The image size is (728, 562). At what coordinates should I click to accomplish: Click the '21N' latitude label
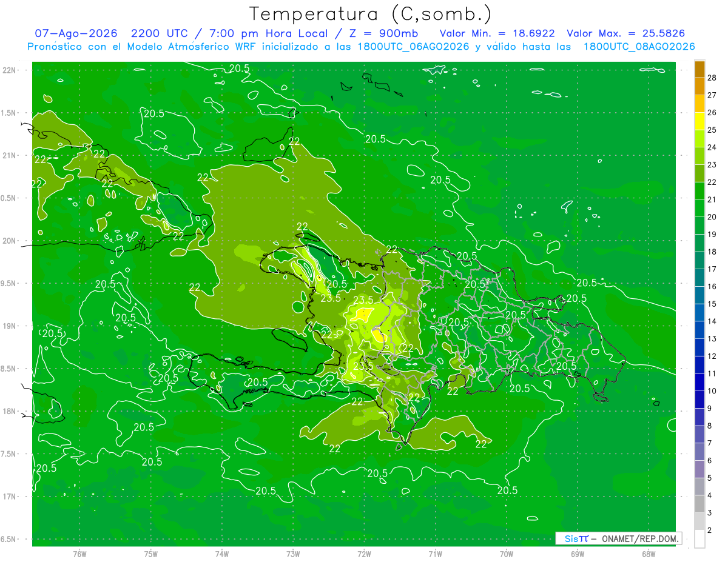point(10,155)
